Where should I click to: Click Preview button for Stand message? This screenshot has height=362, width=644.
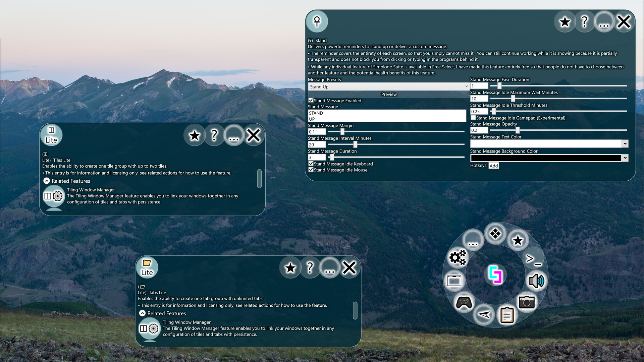click(x=388, y=94)
